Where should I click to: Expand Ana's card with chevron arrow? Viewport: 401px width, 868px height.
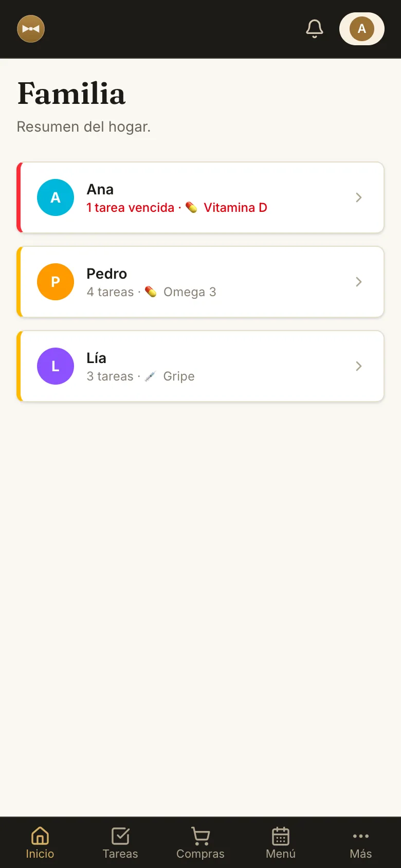(359, 197)
